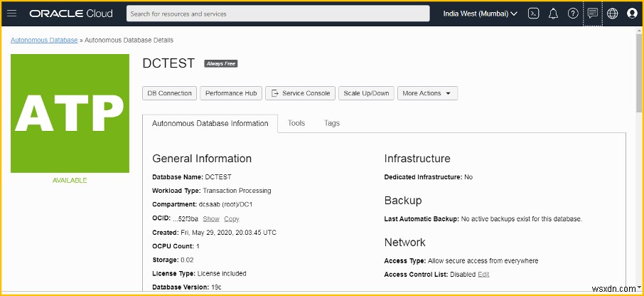The image size is (644, 296).
Task: Click the Autonomous Database breadcrumb link
Action: pos(44,41)
